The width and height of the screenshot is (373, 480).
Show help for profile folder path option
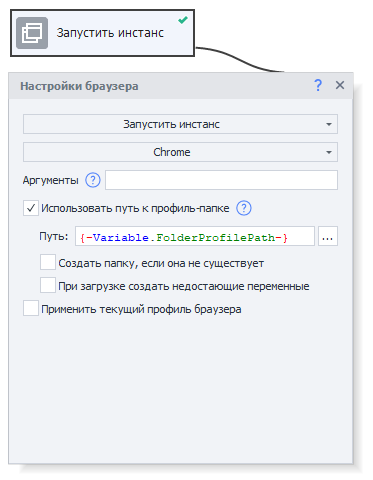244,208
